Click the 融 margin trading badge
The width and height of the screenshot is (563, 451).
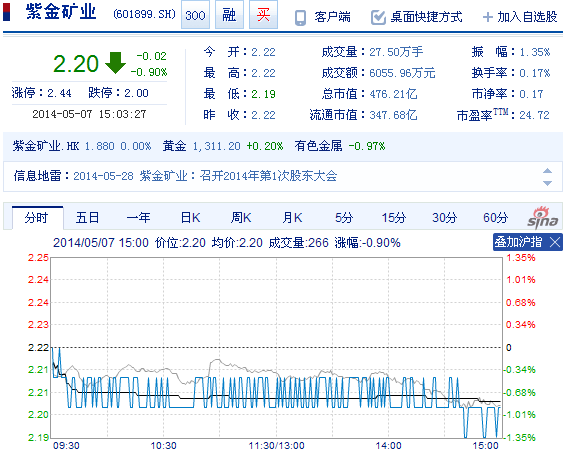(229, 15)
